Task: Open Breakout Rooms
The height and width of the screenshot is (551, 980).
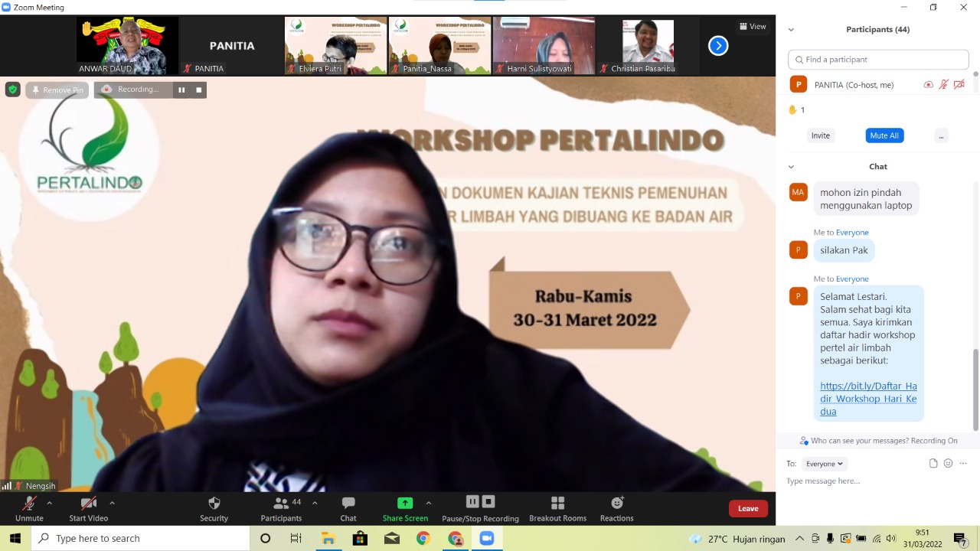Action: 557,504
